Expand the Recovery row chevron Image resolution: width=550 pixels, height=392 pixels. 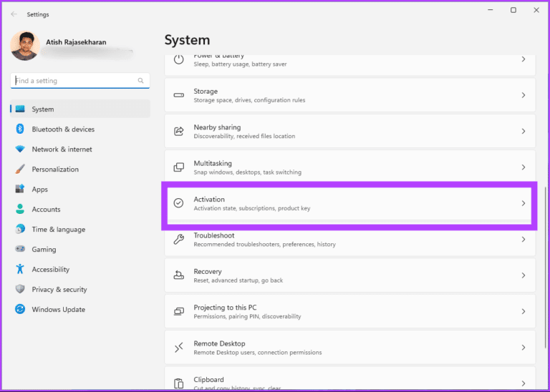point(524,275)
